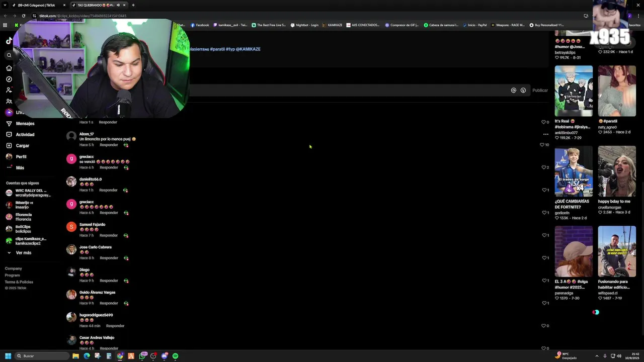This screenshot has height=362, width=644.
Task: Open a new browser tab with plus
Action: [x=133, y=5]
